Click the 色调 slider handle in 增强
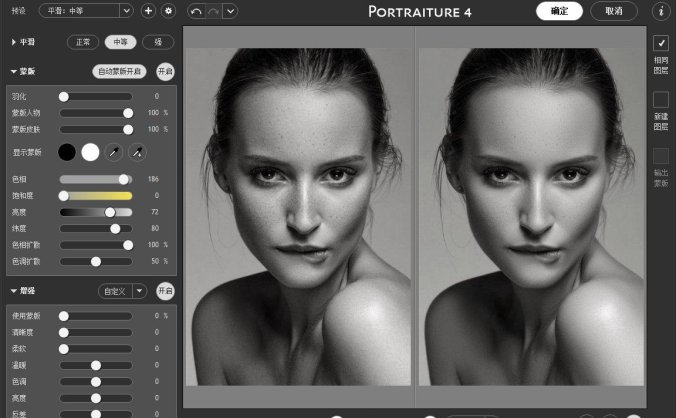The width and height of the screenshot is (676, 418). click(96, 382)
